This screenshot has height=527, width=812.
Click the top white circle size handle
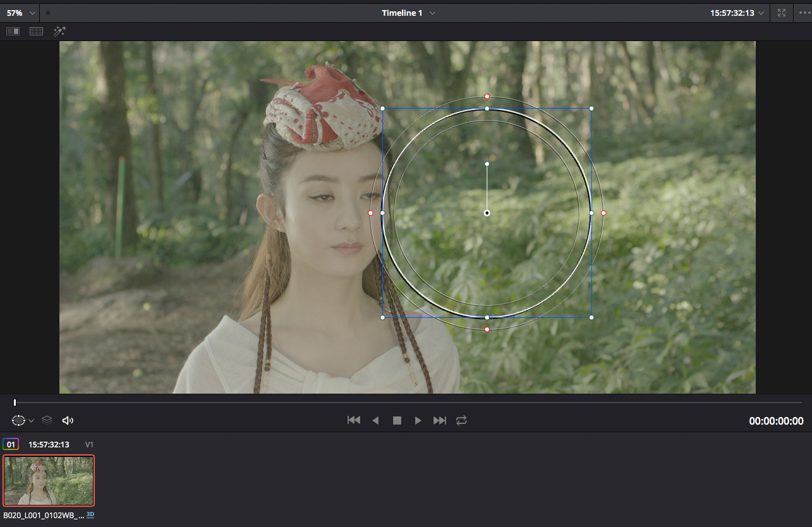tap(487, 109)
